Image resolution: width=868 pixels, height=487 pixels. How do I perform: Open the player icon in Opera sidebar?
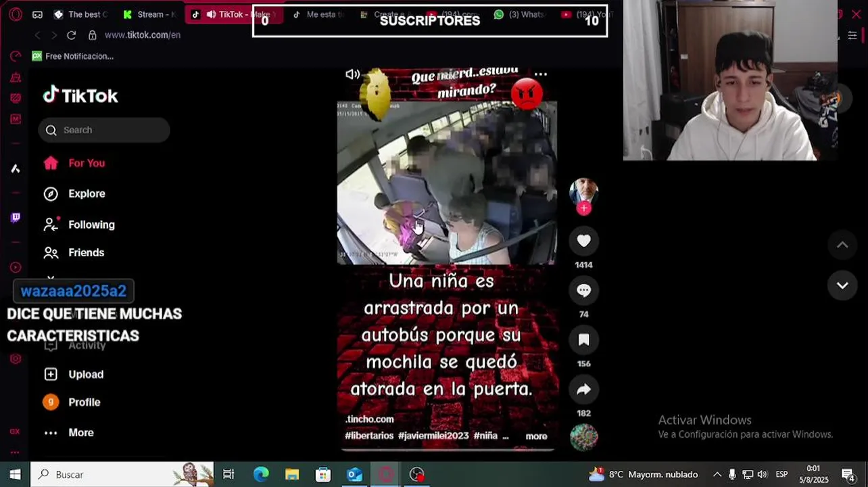(x=16, y=267)
